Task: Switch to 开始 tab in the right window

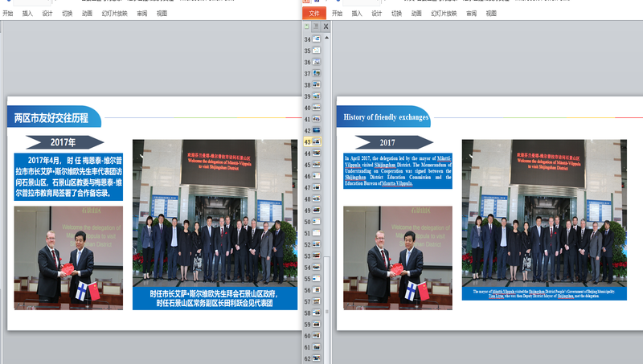Action: pyautogui.click(x=337, y=14)
